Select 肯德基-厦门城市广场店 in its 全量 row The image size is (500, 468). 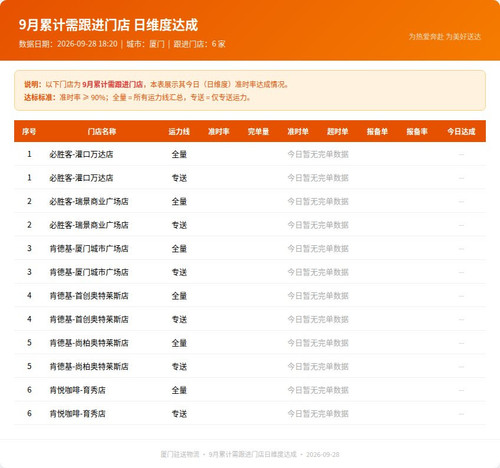point(89,249)
